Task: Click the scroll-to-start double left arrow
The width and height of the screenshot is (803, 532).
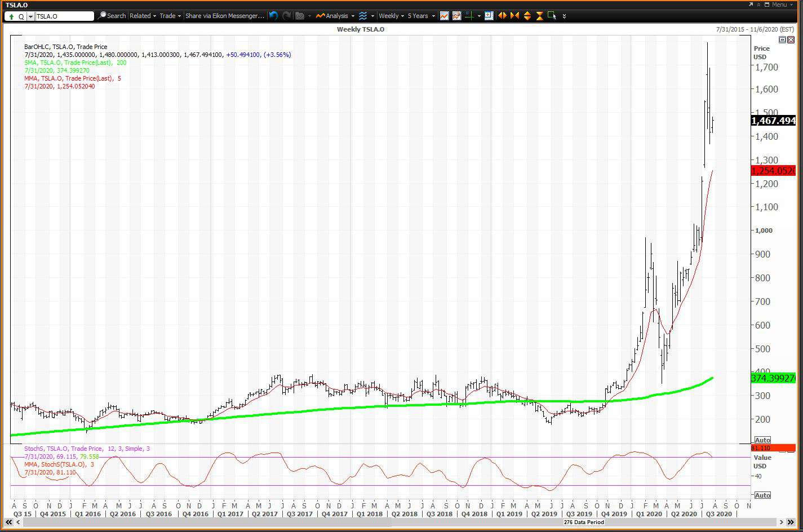Action: click(x=8, y=522)
